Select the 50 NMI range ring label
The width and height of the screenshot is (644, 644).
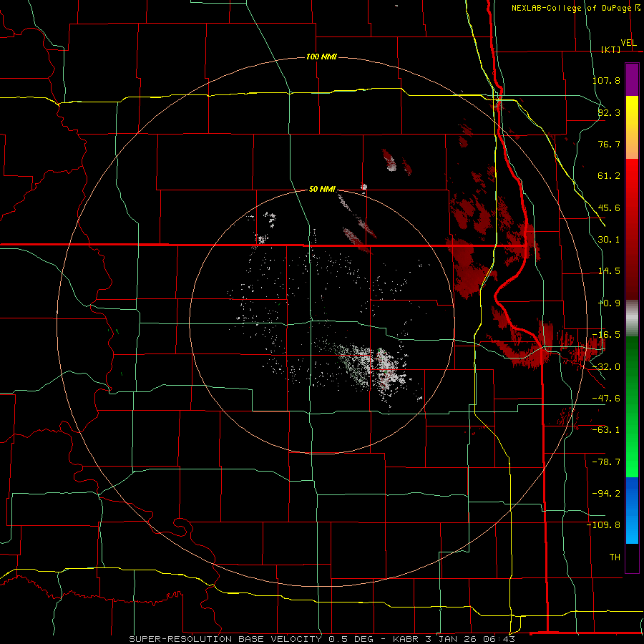point(322,189)
